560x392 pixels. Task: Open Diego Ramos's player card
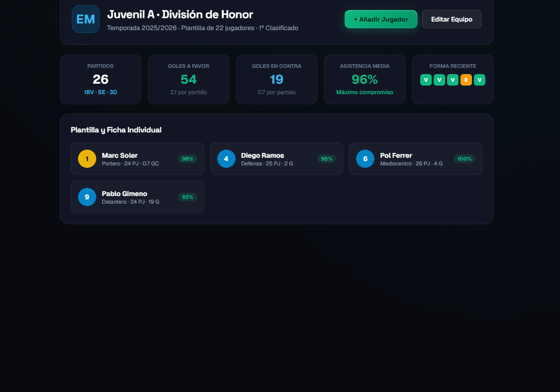[x=277, y=159]
